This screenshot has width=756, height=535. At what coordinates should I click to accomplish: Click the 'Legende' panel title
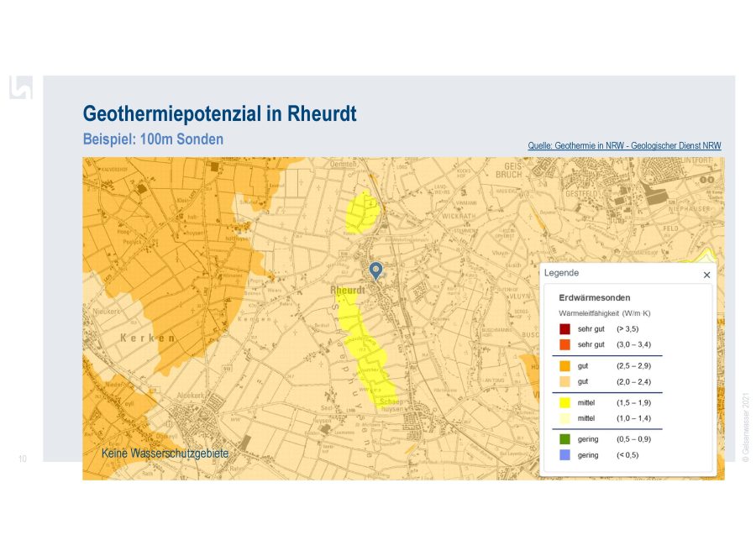pos(561,273)
